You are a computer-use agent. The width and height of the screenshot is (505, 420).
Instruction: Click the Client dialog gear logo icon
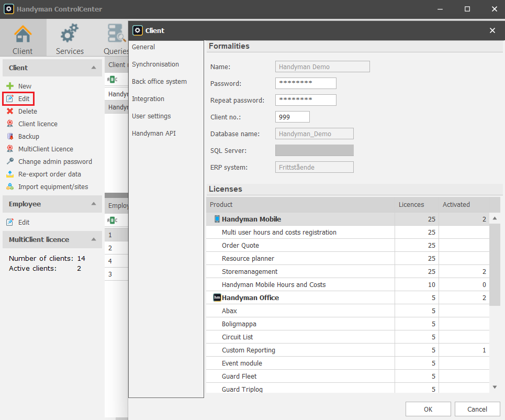click(x=138, y=30)
